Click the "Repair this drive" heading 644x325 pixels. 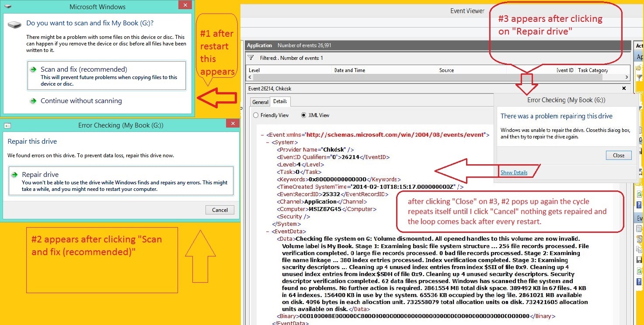tap(32, 142)
